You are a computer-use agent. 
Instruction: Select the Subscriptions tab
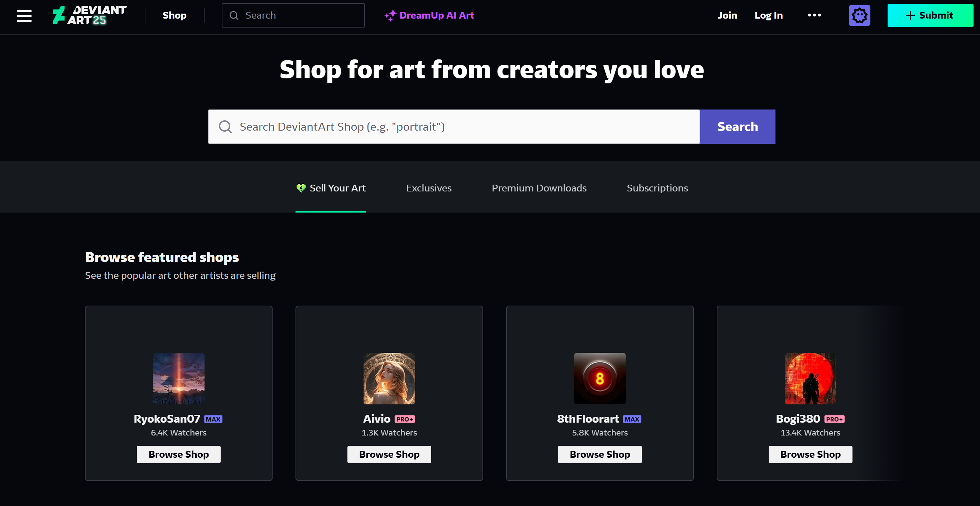point(657,188)
